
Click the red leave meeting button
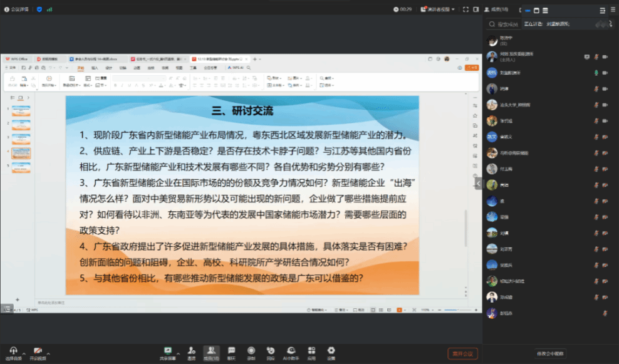pyautogui.click(x=462, y=353)
